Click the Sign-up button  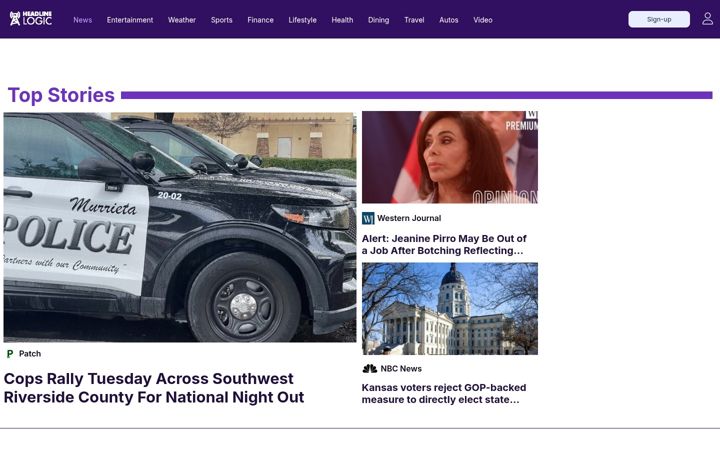[x=659, y=19]
